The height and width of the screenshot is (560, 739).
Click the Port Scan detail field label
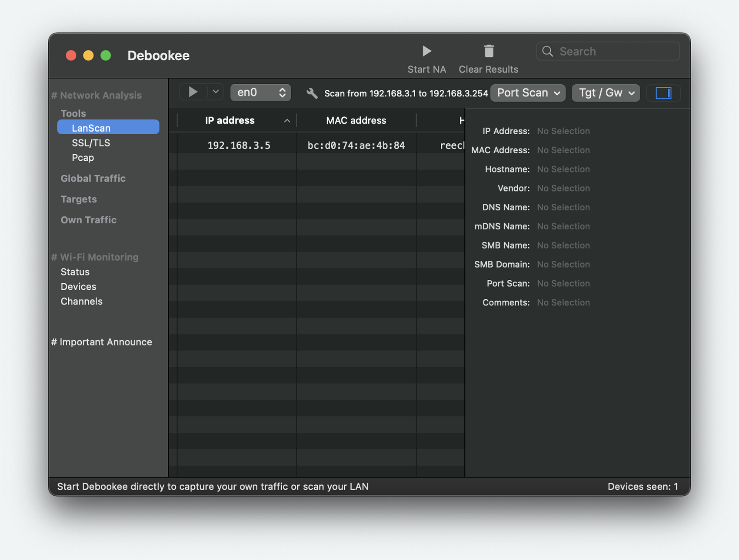tap(508, 283)
